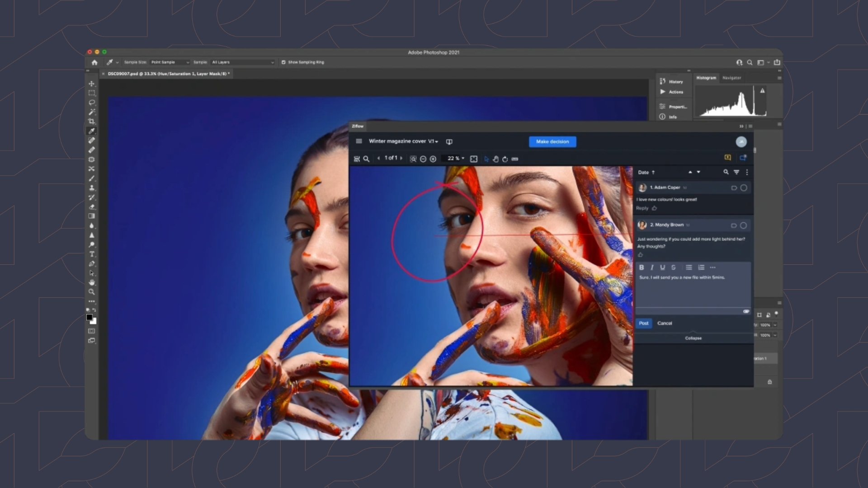Zoom out in the Ziflow viewer
Screen dimensions: 868x488
pos(423,159)
